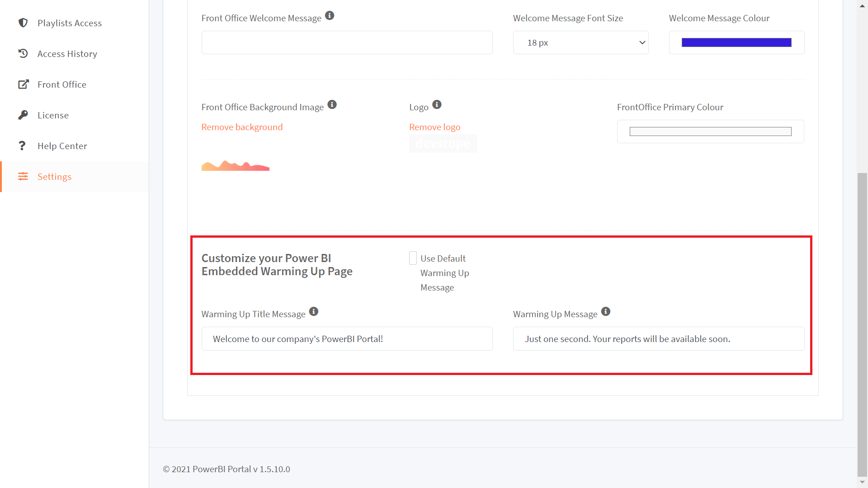Open the Welcome Message Font Size dropdown

[580, 42]
